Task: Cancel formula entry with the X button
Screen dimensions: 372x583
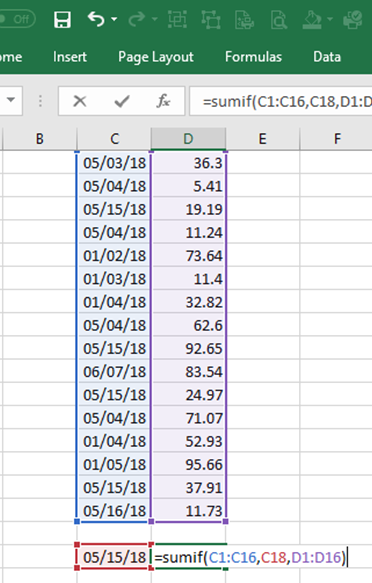Action: click(80, 101)
